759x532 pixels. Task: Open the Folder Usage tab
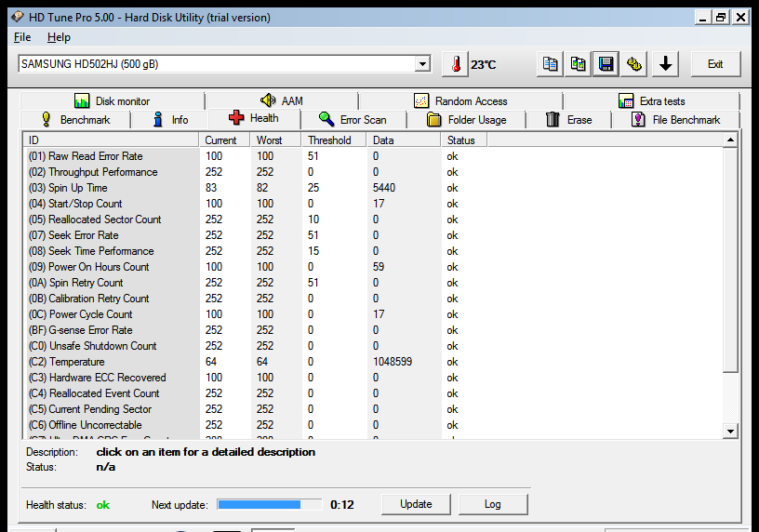(x=466, y=120)
